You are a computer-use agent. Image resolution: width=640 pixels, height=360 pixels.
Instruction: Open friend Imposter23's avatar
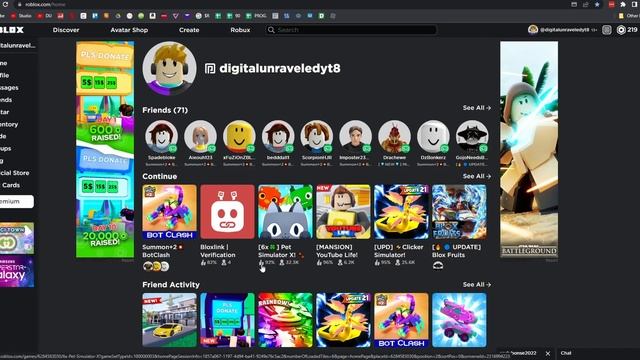click(x=356, y=136)
